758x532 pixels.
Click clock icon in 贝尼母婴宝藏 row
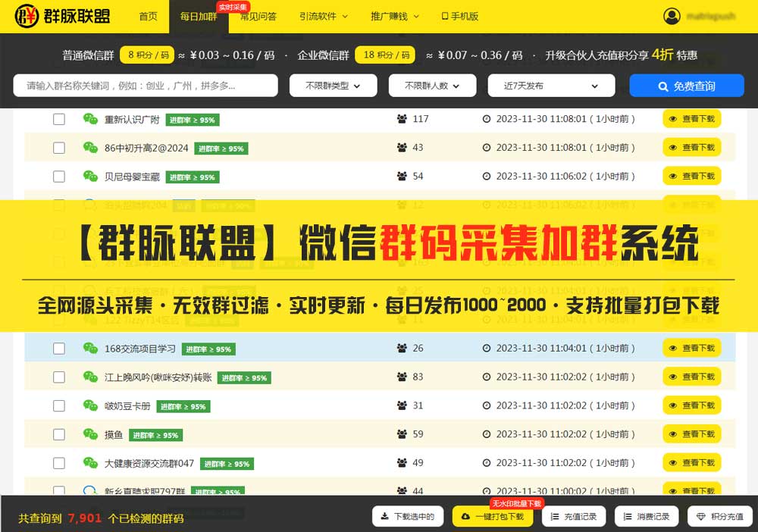[487, 177]
